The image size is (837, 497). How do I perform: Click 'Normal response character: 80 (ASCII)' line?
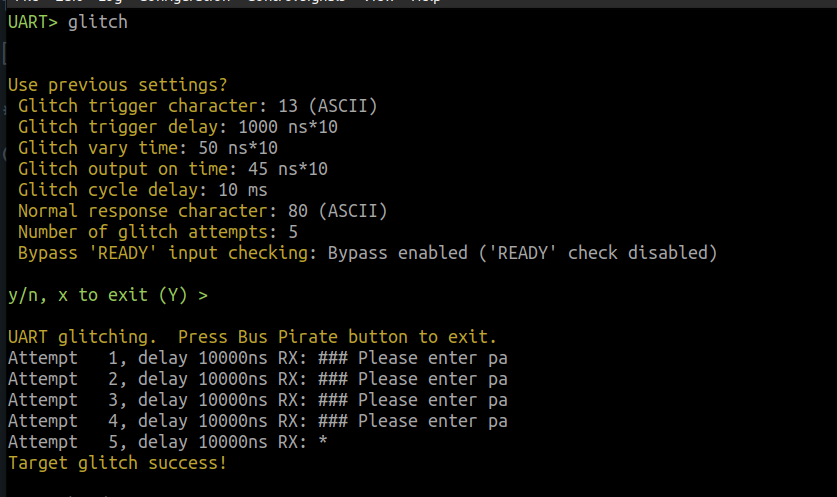tap(203, 211)
